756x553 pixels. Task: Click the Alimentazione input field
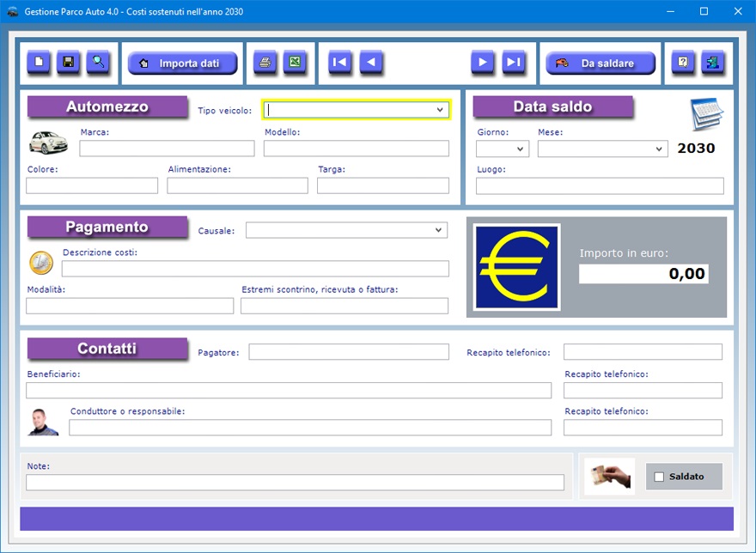click(238, 185)
